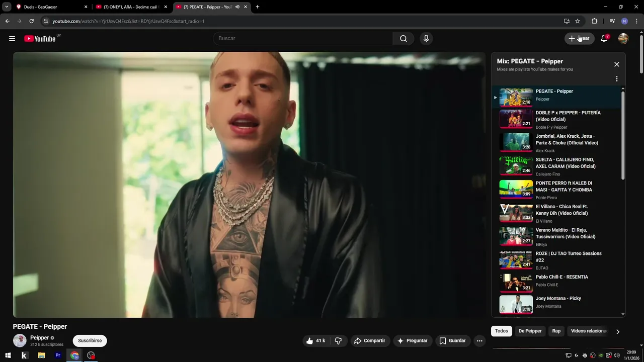
Task: Play Verano Maldito - El Reja
Action: (557, 237)
